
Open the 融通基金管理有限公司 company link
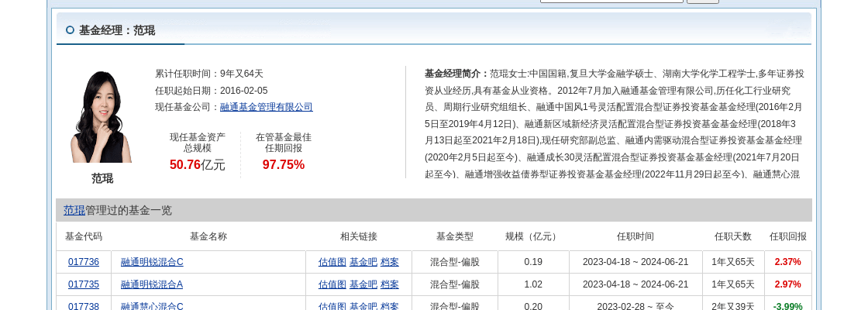[267, 107]
